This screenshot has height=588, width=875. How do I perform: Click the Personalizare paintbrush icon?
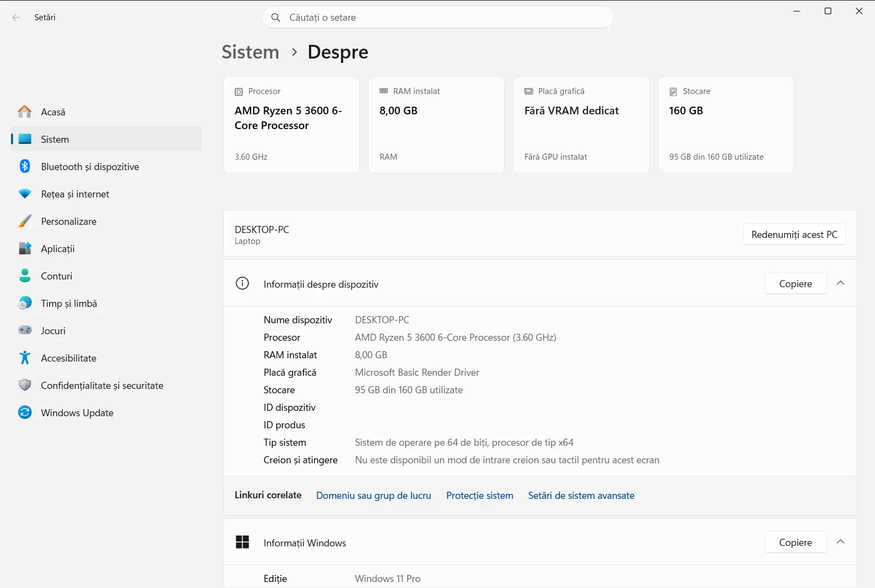point(25,221)
